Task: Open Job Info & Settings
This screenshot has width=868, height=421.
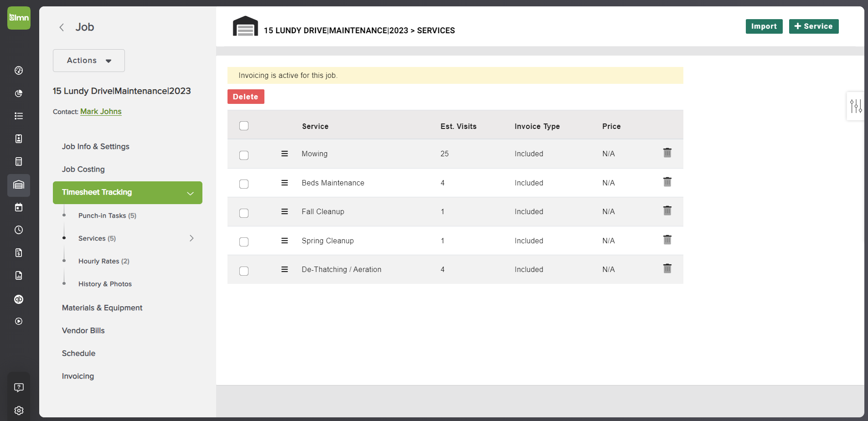Action: 96,147
